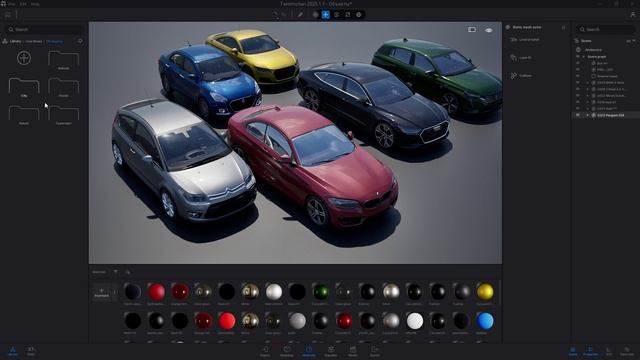Toggle visibility of the Scene graph row
Screen dimensions: 640x360
578,57
